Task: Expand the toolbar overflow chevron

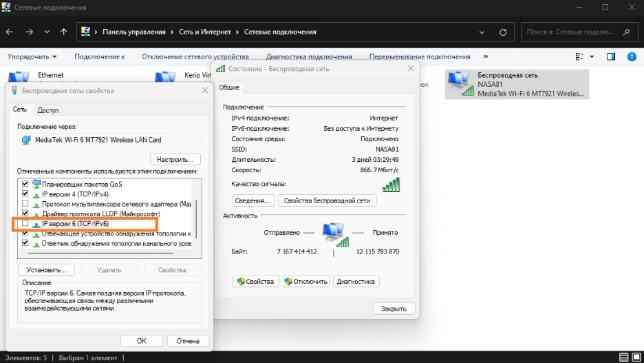Action: (486, 56)
